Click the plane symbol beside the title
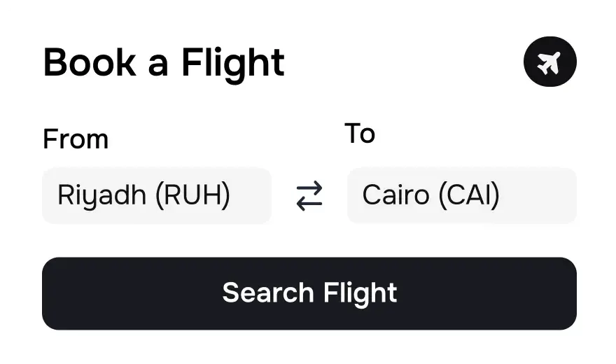This screenshot has width=616, height=364. tap(549, 62)
